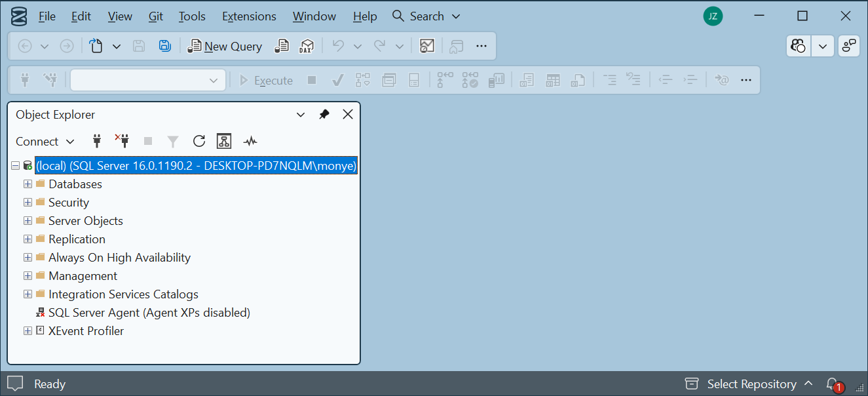Select SQL Server Agent (Agent XPs disabled)
Image resolution: width=868 pixels, height=396 pixels.
coord(149,313)
